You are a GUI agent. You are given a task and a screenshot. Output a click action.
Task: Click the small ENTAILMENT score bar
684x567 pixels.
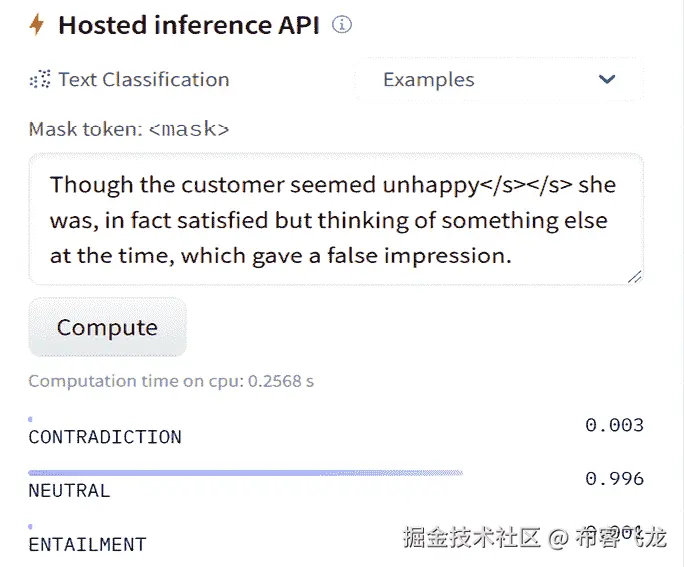click(x=31, y=526)
